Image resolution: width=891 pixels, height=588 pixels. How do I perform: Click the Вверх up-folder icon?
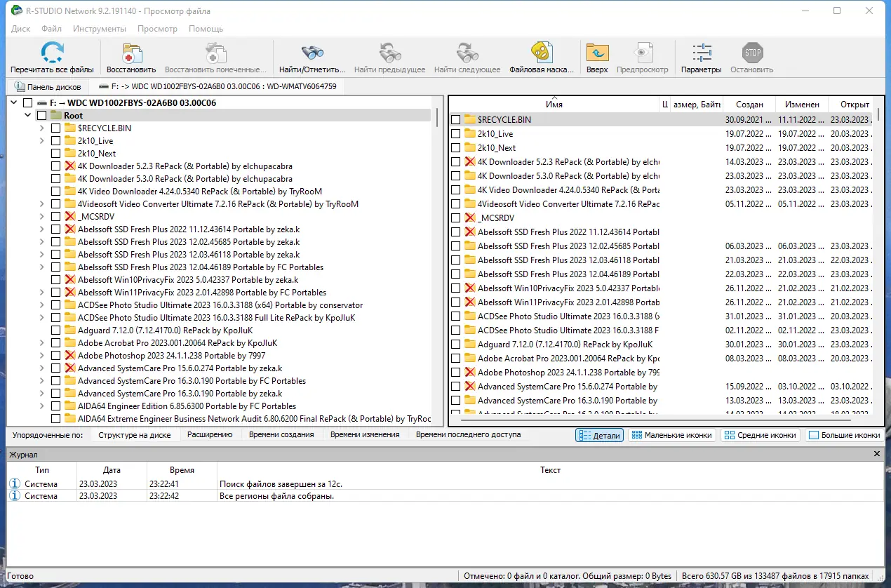pos(597,53)
